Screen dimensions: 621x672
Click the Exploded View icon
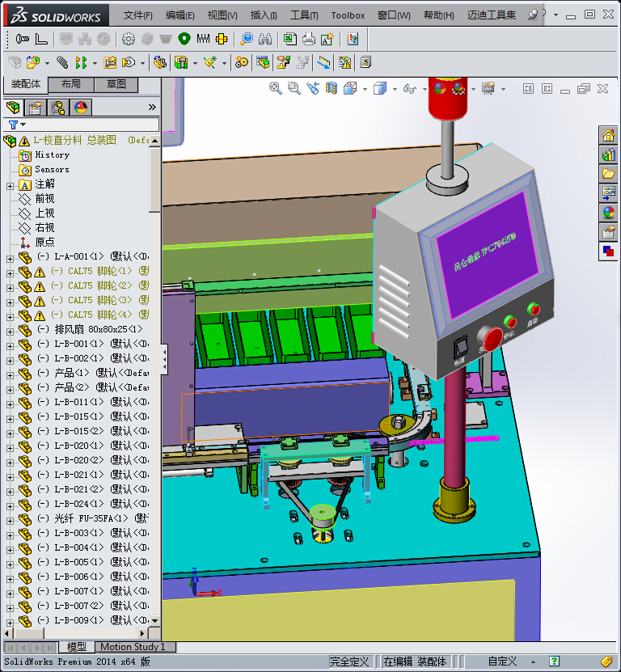point(283,62)
